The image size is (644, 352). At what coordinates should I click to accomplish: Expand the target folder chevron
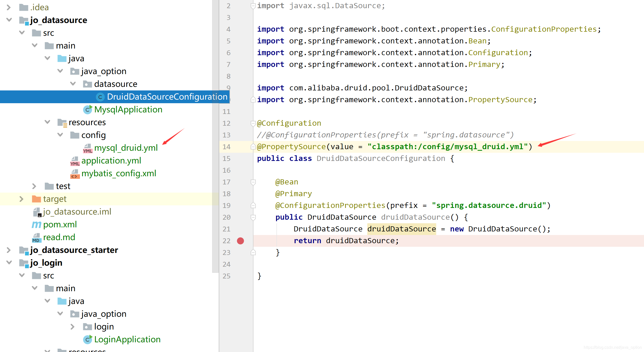(x=21, y=199)
